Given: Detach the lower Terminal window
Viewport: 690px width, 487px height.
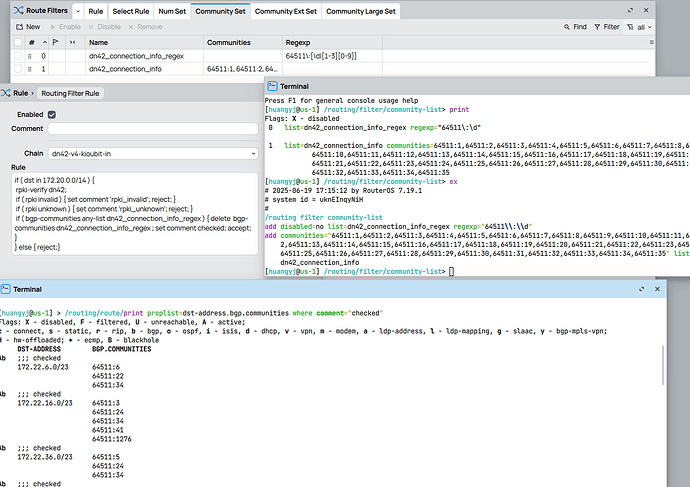Looking at the screenshot, I should tap(642, 289).
